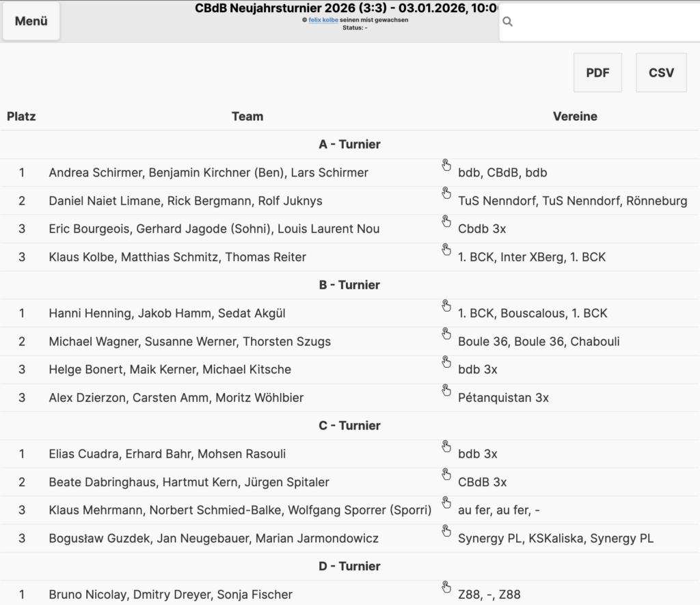Click hand icon next to Eric Bourgeois team
700x605 pixels.
coord(446,221)
